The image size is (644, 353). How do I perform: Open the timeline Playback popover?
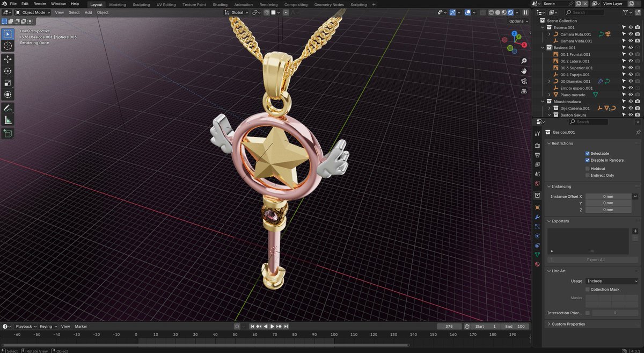coord(25,326)
